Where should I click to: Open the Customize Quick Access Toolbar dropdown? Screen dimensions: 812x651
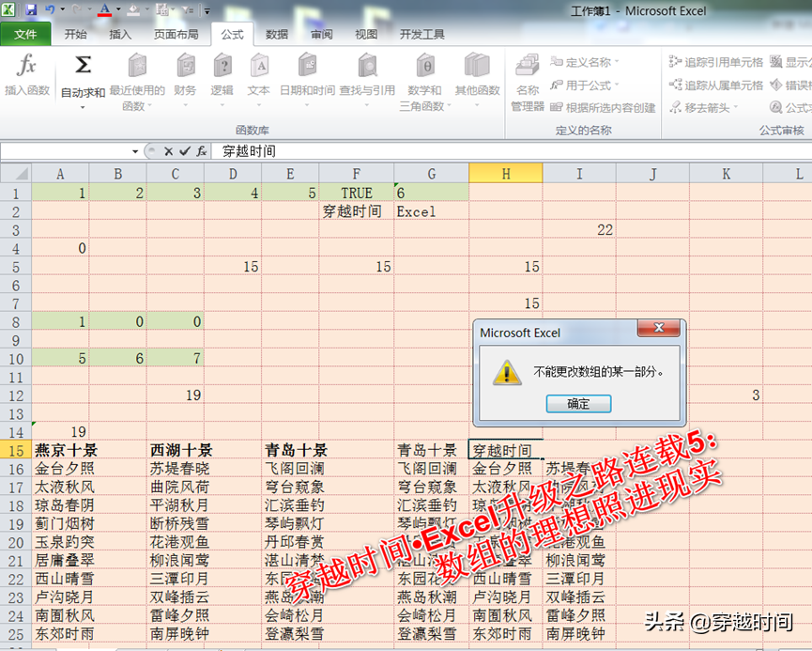pyautogui.click(x=207, y=10)
